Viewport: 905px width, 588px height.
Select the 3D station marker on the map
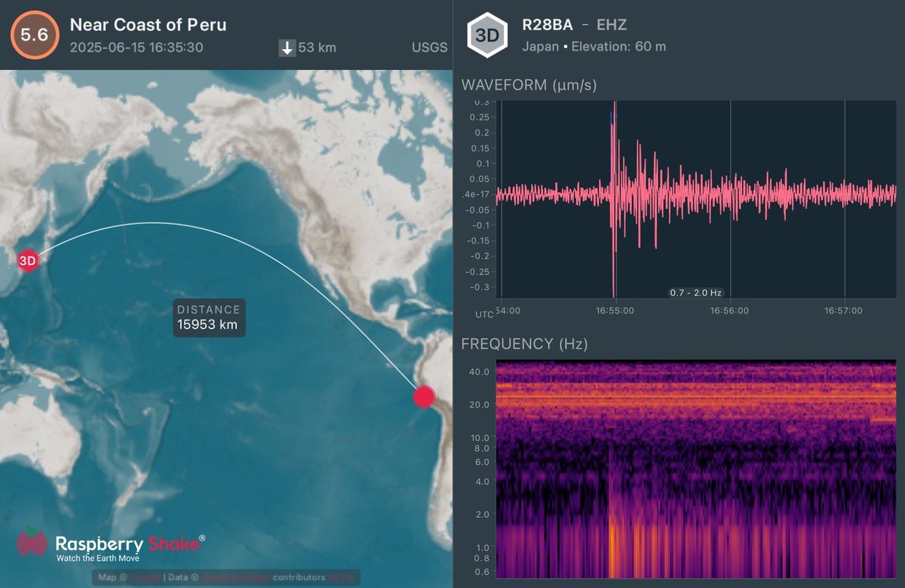point(28,261)
